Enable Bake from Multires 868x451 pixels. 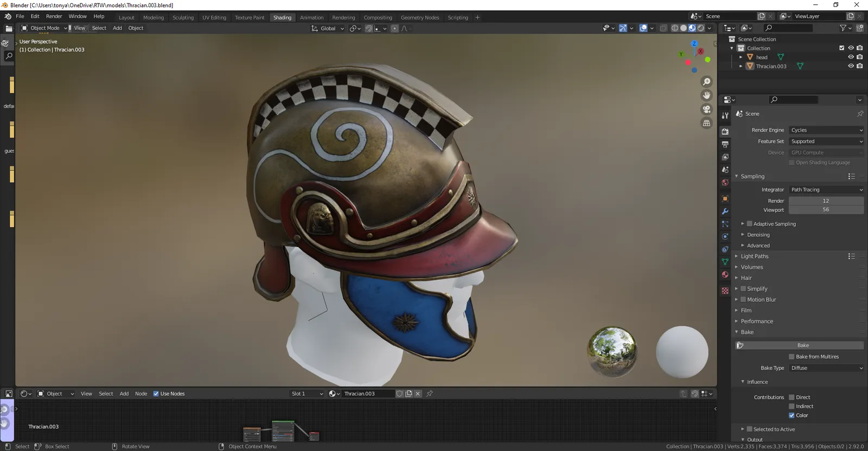[792, 357]
